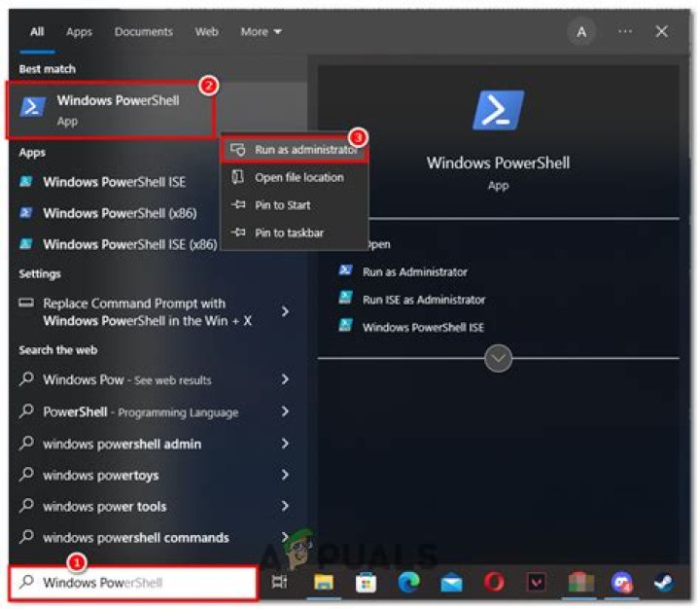
Task: Expand PowerShell Programming Language arrow
Action: pos(285,412)
